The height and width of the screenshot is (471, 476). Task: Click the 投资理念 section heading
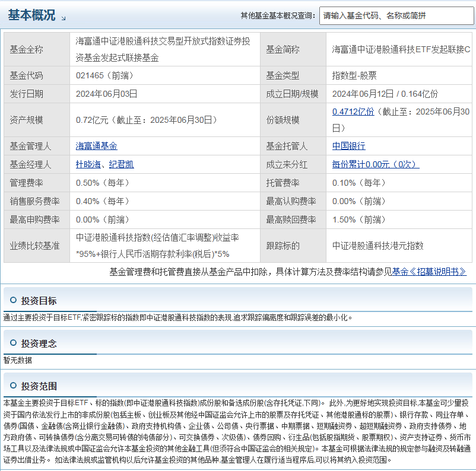(x=39, y=343)
